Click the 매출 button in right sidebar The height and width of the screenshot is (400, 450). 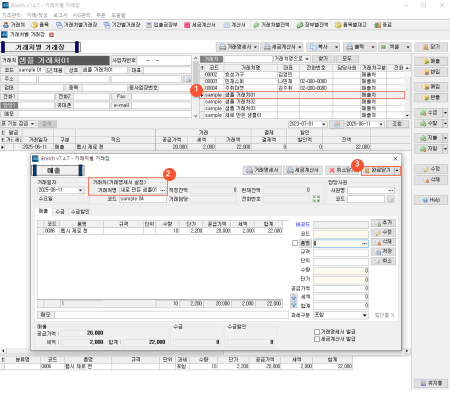pyautogui.click(x=431, y=61)
